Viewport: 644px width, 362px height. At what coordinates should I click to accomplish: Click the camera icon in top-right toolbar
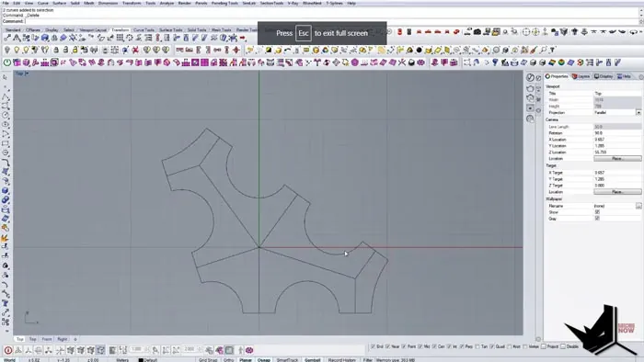pyautogui.click(x=477, y=31)
